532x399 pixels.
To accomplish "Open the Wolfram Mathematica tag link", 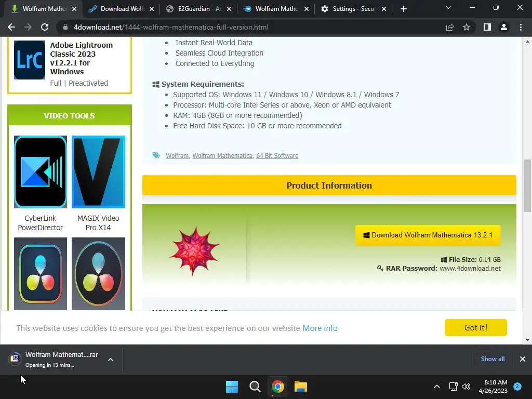I will point(222,156).
